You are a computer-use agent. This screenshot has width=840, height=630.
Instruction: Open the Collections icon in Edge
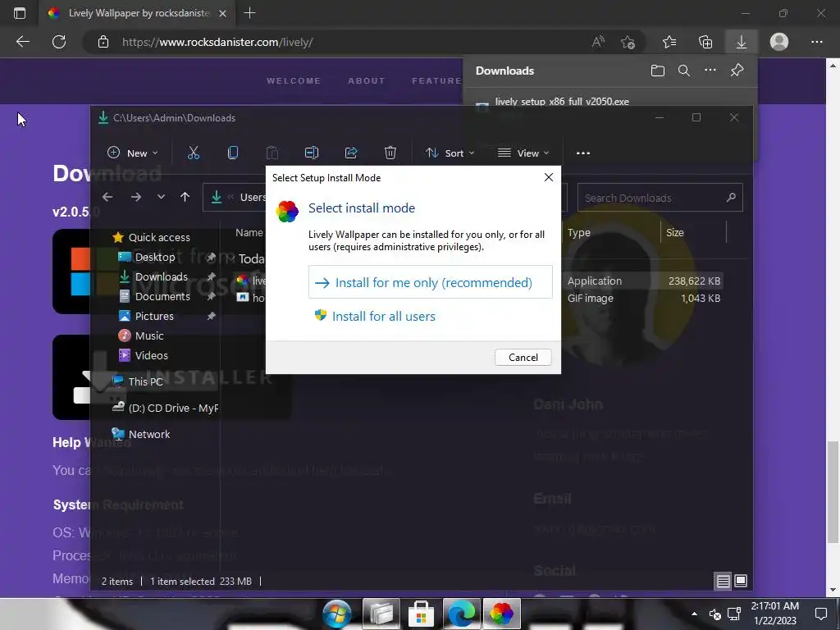tap(705, 42)
